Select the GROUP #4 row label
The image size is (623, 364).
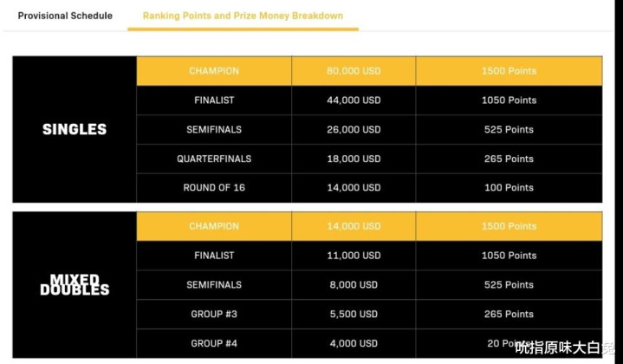tap(214, 343)
